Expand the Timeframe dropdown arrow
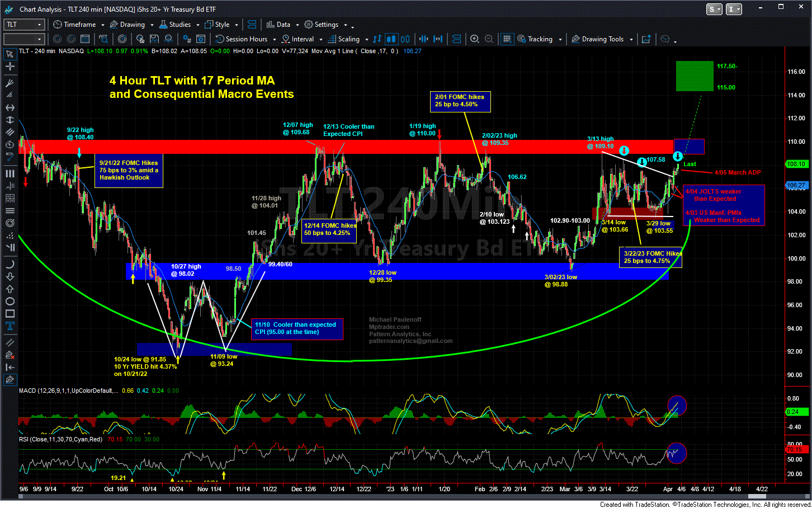 [102, 25]
